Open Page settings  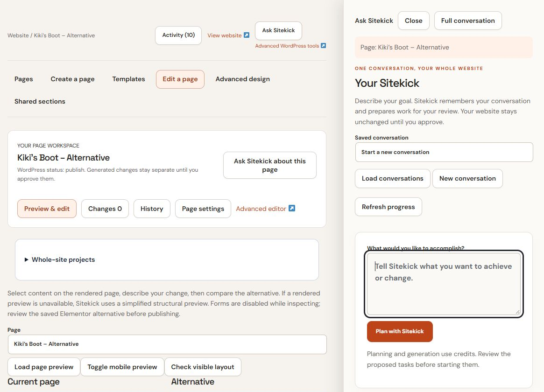coord(203,209)
